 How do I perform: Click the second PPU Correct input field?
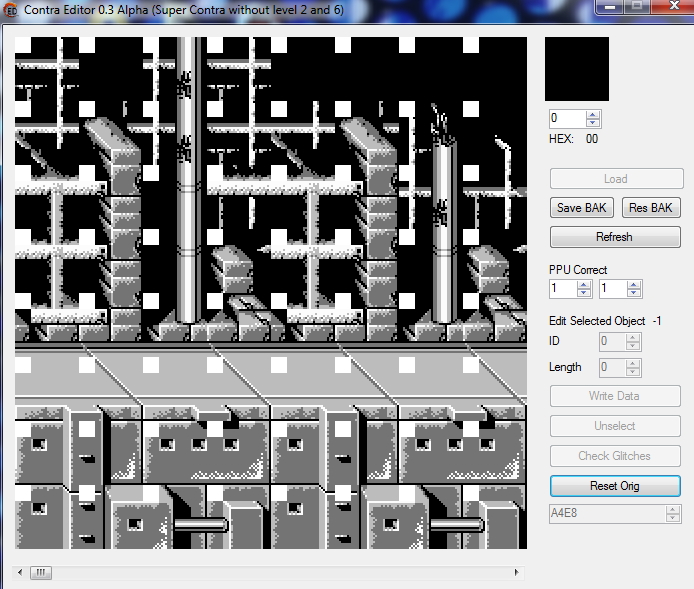(x=613, y=289)
